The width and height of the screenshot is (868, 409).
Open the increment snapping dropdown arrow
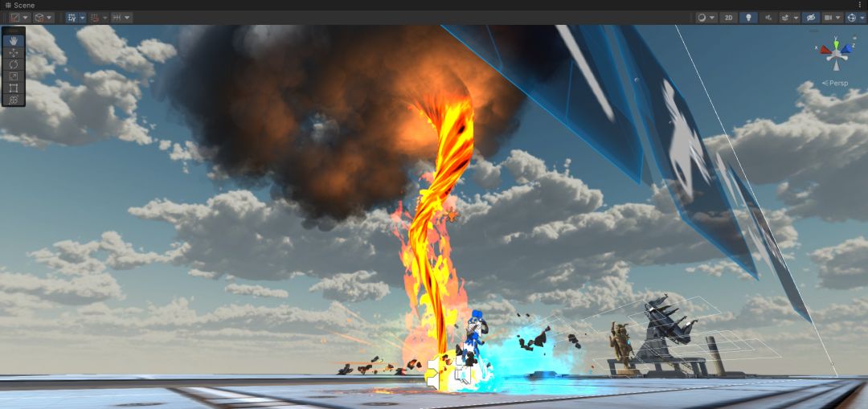tap(128, 18)
